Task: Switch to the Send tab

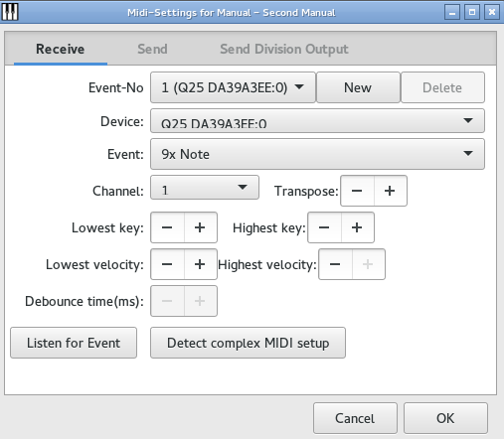Action: [x=152, y=49]
